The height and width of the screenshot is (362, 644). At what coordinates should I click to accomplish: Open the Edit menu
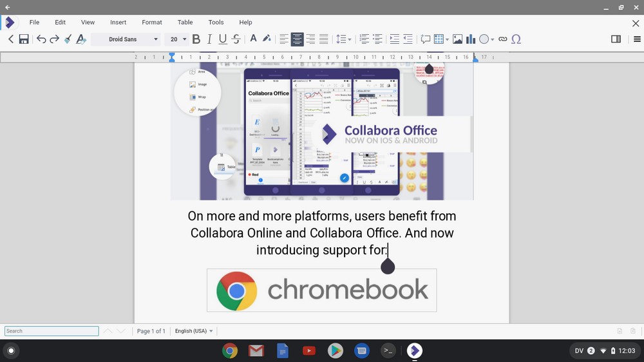pos(61,22)
